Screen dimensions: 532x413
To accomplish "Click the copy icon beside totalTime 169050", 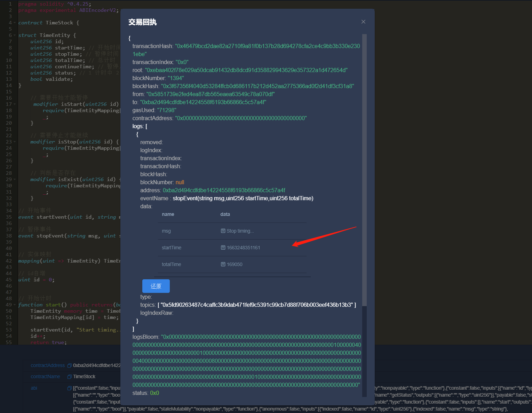I will 223,264.
